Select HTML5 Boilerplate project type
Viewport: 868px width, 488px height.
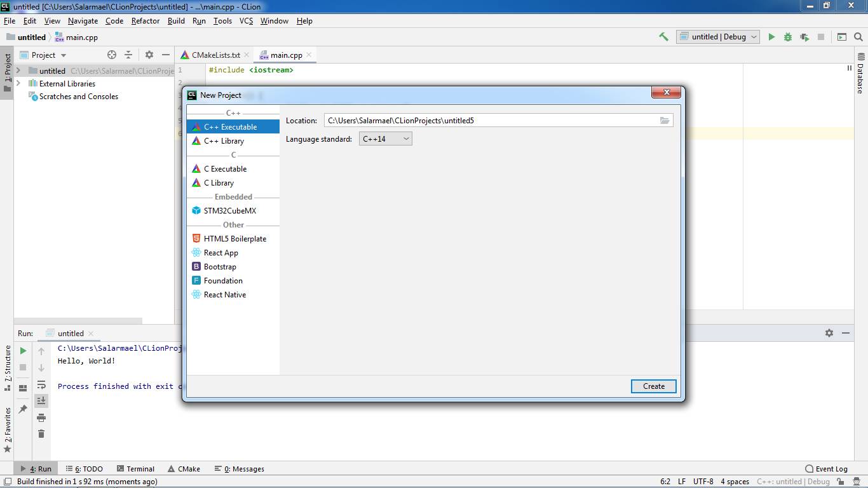pyautogui.click(x=233, y=239)
